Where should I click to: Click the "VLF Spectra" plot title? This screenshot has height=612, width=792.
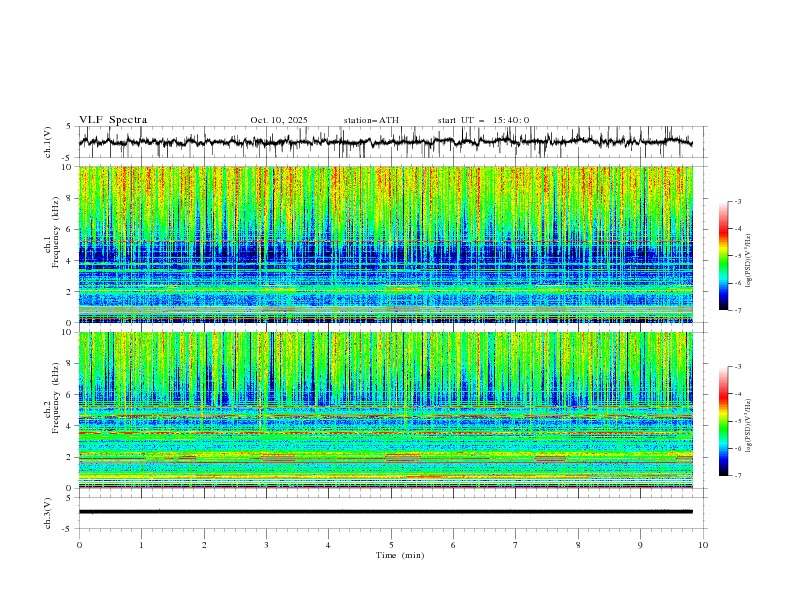113,120
